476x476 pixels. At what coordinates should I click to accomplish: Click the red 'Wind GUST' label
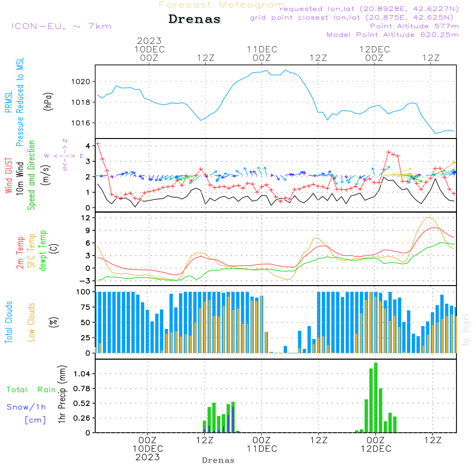9,175
